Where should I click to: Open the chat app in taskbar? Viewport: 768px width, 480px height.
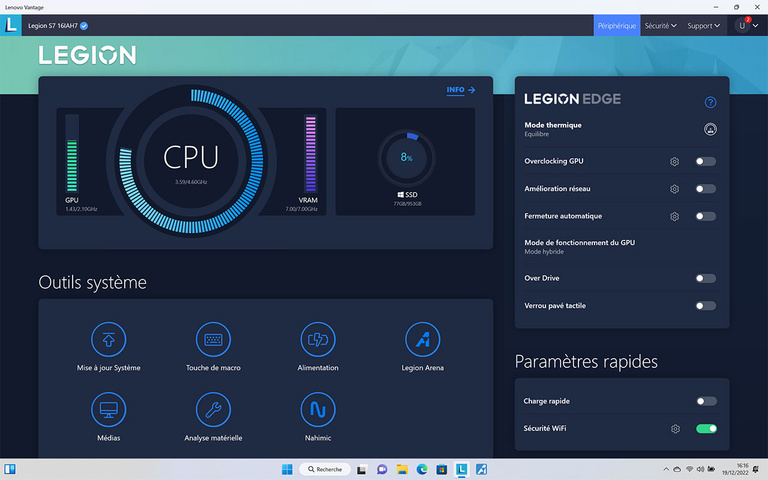click(382, 469)
